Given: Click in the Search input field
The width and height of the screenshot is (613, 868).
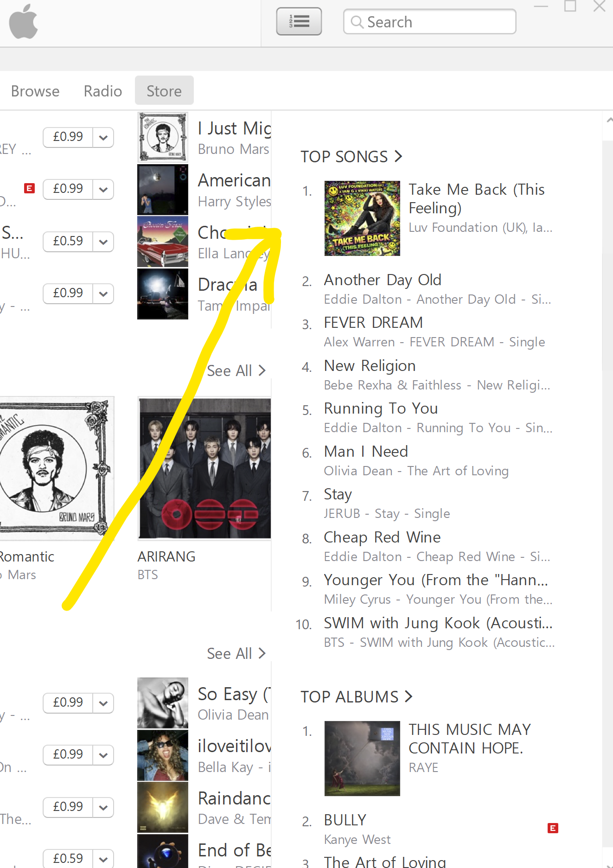Looking at the screenshot, I should pyautogui.click(x=429, y=22).
